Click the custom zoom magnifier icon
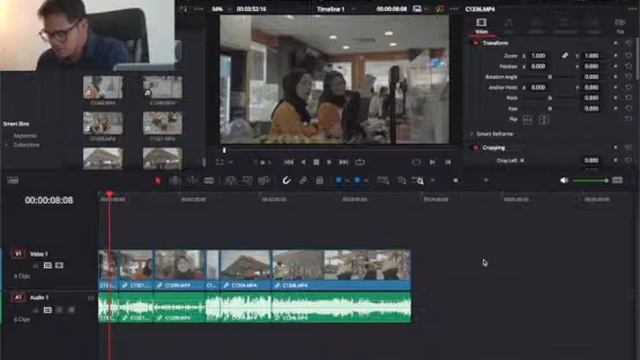The height and width of the screenshot is (360, 640). pyautogui.click(x=418, y=180)
